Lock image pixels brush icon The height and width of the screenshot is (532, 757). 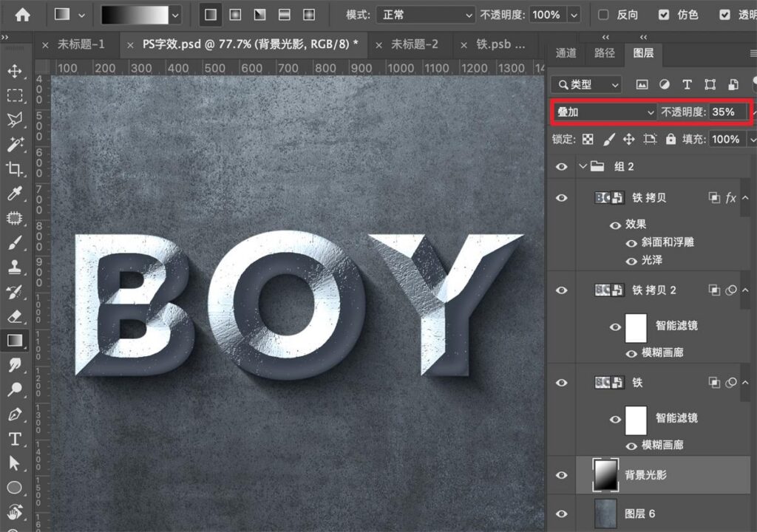pos(609,140)
